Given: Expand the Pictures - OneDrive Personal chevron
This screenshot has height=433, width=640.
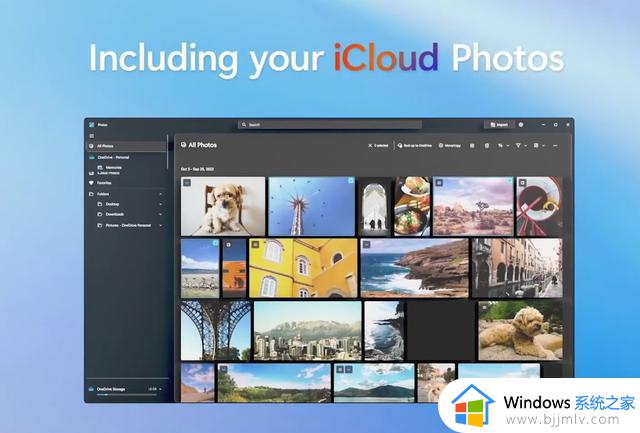Looking at the screenshot, I should [x=160, y=225].
